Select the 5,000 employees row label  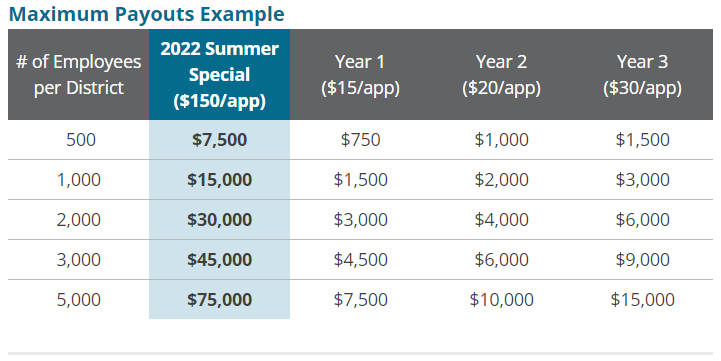(79, 300)
